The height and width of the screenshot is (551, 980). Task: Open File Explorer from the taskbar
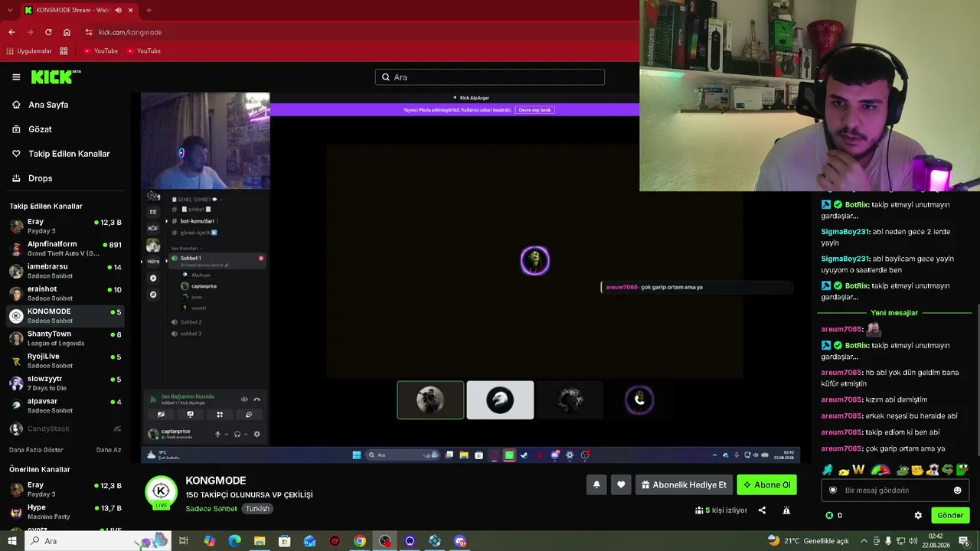pos(260,541)
